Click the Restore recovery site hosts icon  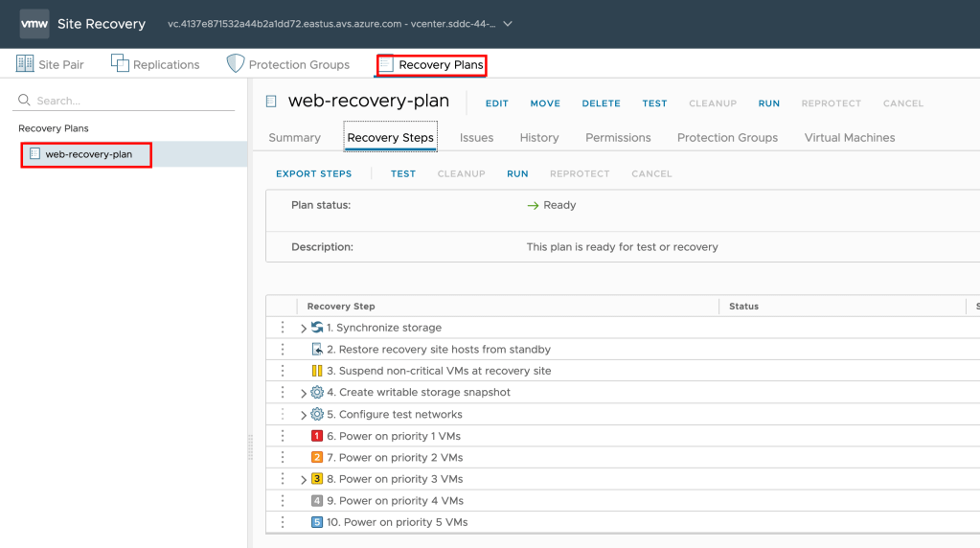[317, 350]
